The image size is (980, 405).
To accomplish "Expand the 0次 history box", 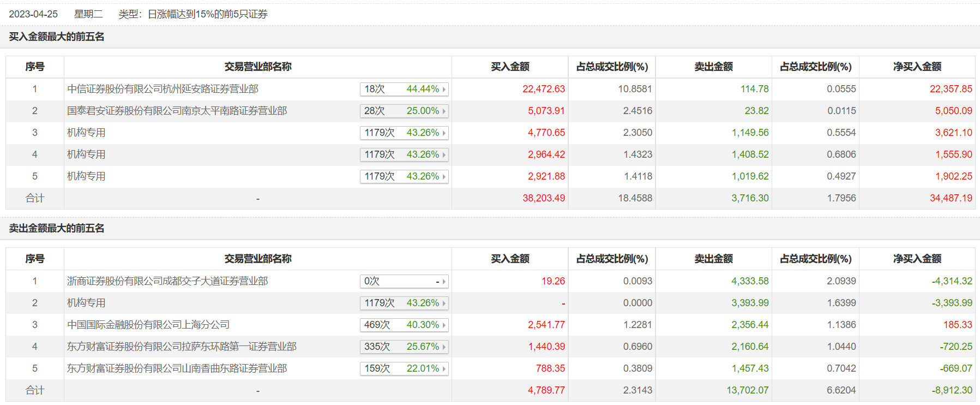I will click(404, 281).
